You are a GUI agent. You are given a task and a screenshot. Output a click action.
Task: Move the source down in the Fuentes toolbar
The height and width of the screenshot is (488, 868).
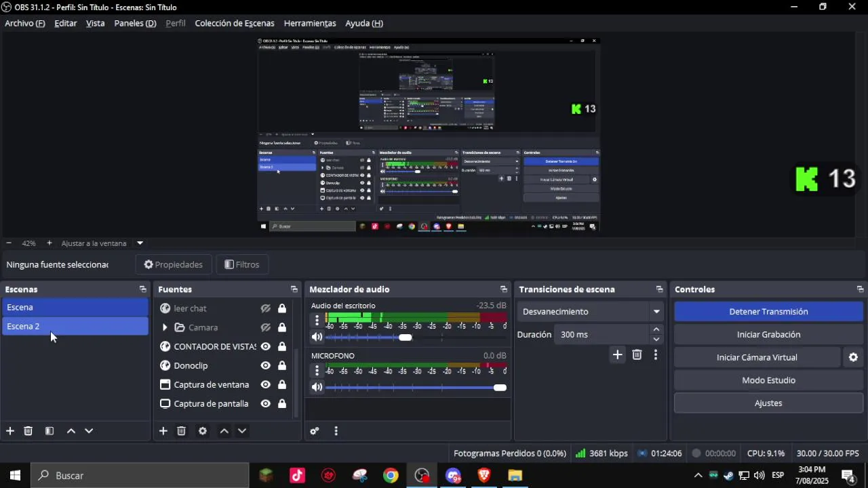tap(242, 431)
